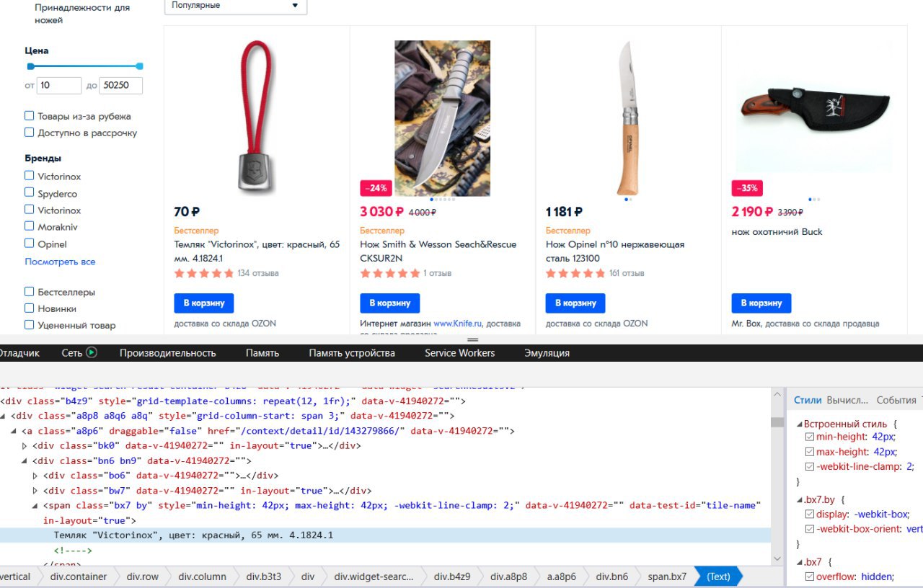Image resolution: width=923 pixels, height=588 pixels.
Task: Collapse the Встроенный стиль rule block
Action: click(x=799, y=424)
